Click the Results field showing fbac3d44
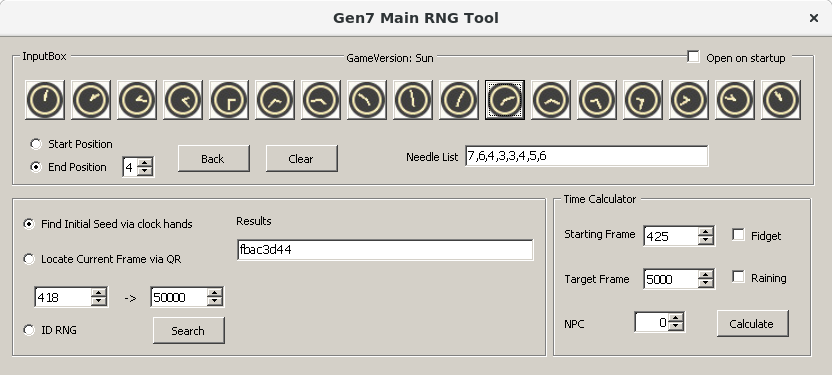832x375 pixels. (x=385, y=250)
